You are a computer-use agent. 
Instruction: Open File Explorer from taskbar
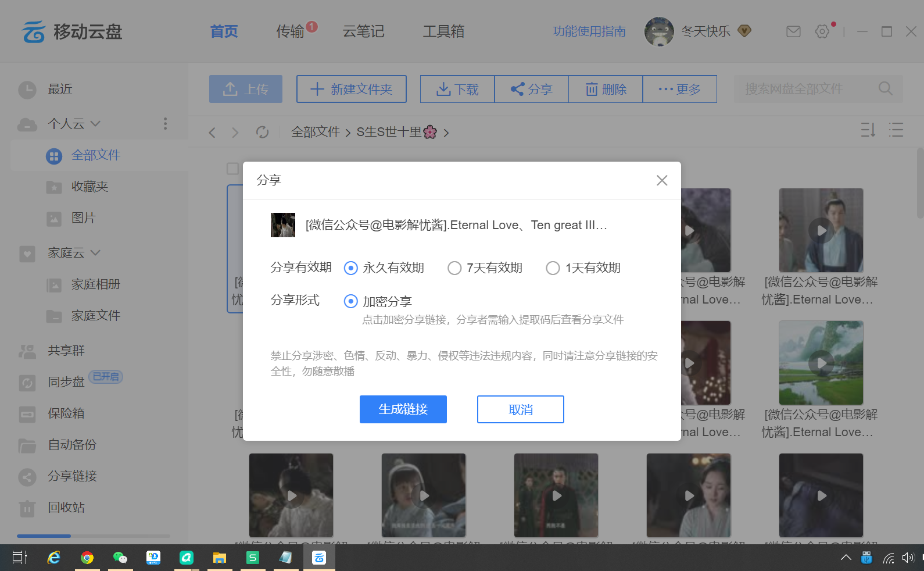point(219,558)
